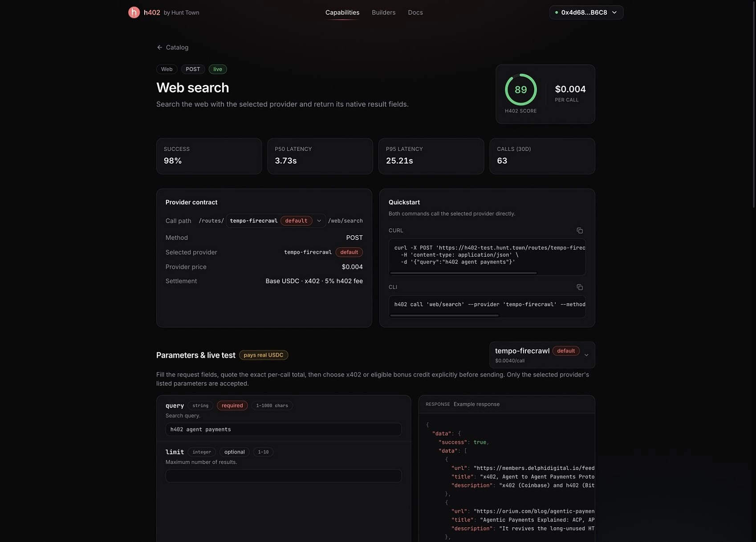This screenshot has height=542, width=756.
Task: Click the H402 score ring showing 89
Action: [x=520, y=89]
